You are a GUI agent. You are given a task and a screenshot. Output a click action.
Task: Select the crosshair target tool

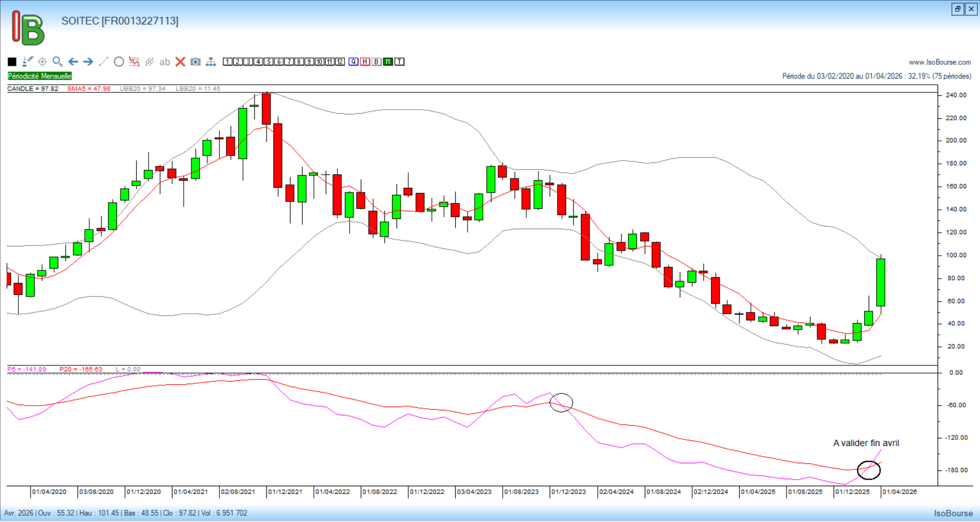click(x=42, y=62)
